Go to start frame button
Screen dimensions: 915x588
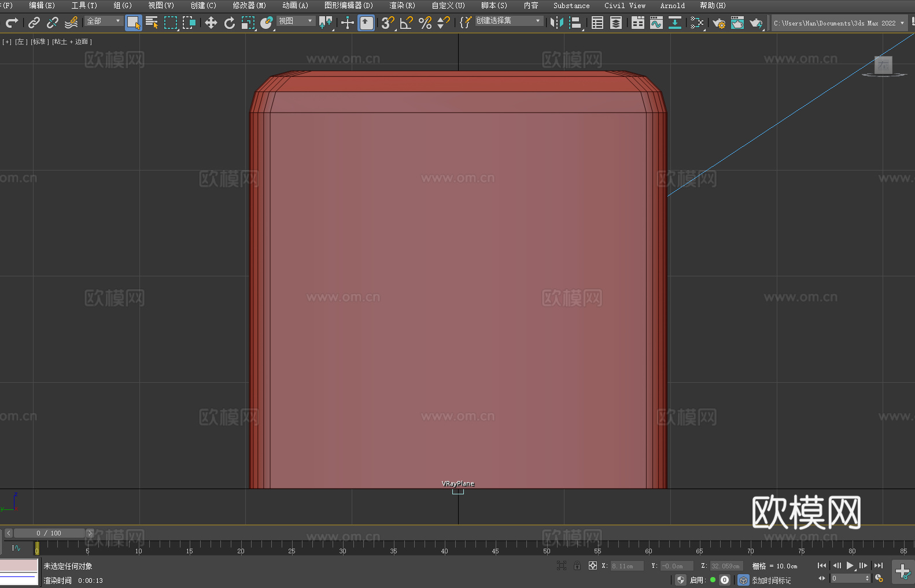[822, 565]
